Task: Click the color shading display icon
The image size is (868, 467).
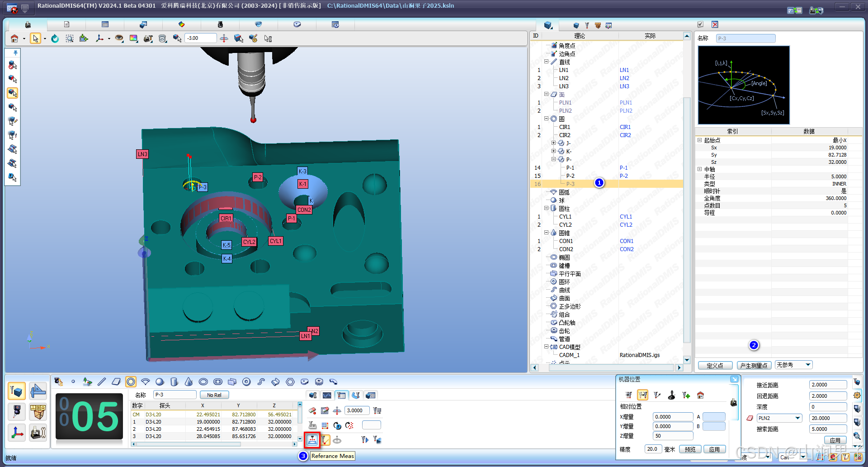Action: click(x=133, y=38)
